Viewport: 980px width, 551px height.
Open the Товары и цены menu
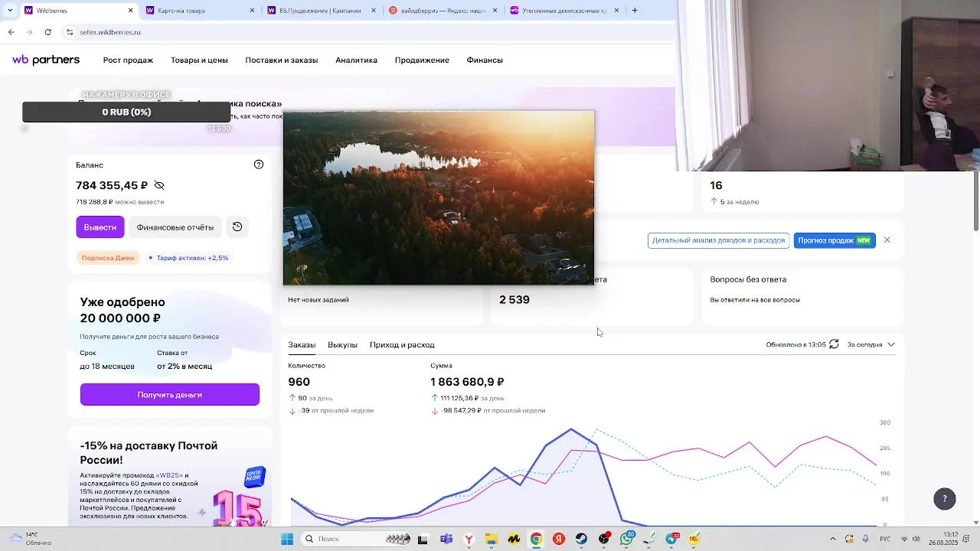[199, 60]
